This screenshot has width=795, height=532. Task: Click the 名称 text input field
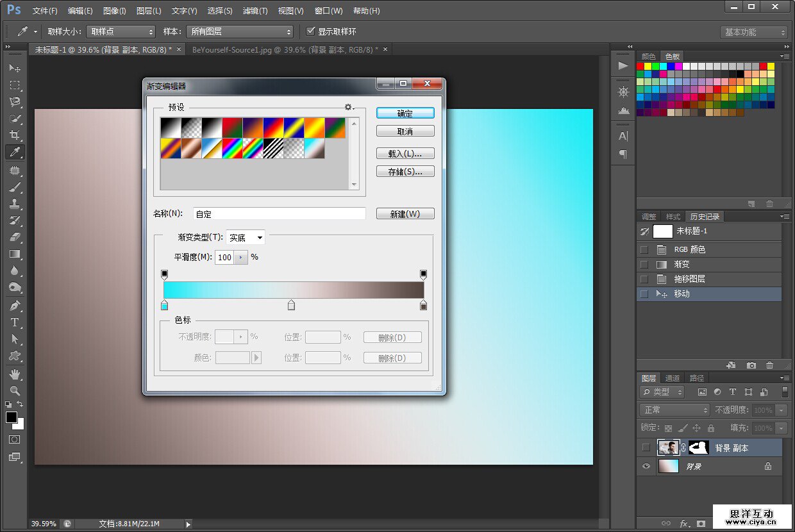coord(279,214)
